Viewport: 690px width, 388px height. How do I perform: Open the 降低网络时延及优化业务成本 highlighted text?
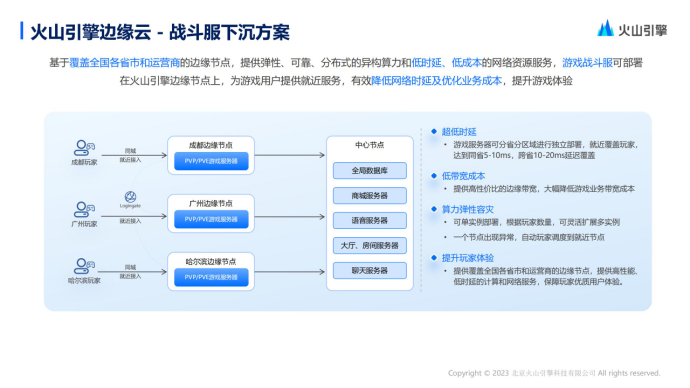437,81
